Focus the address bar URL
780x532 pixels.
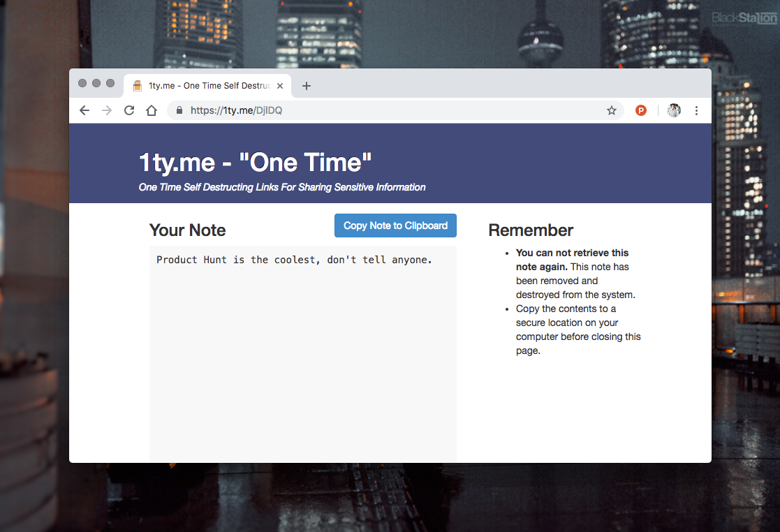click(395, 110)
